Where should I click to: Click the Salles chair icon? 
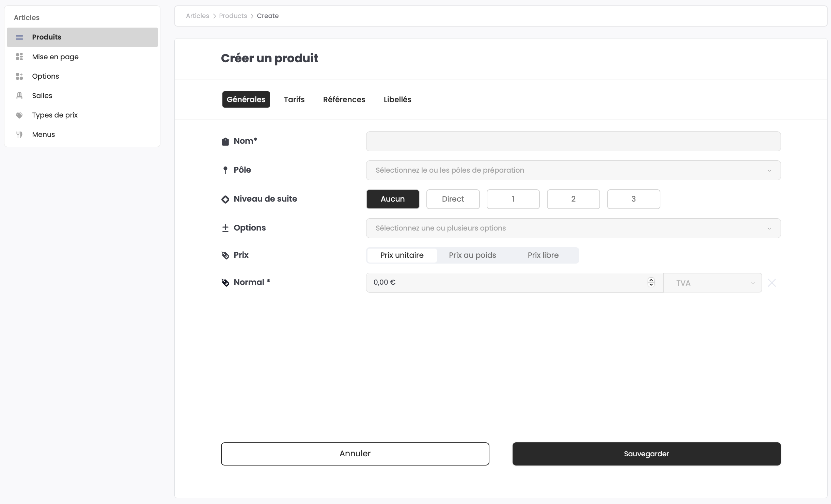click(x=19, y=96)
